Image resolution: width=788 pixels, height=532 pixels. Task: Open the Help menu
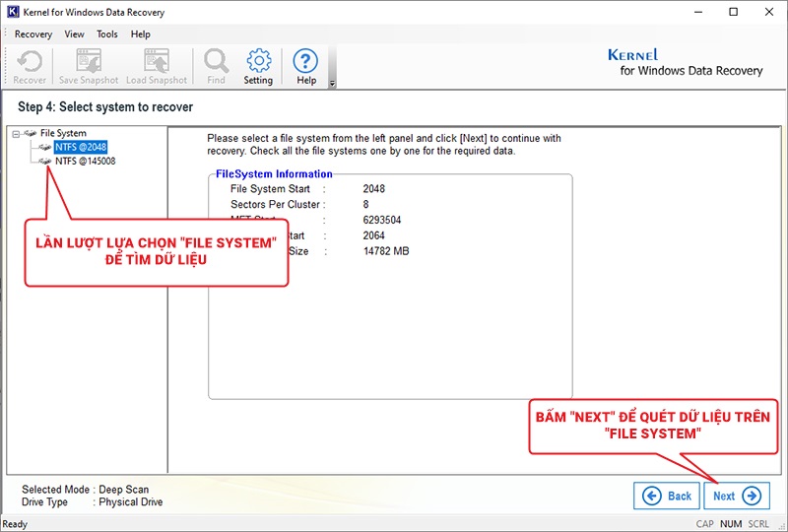tap(141, 34)
